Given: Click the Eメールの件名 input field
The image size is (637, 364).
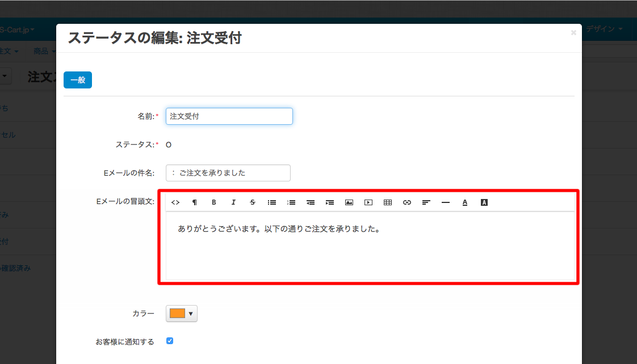Looking at the screenshot, I should [228, 173].
